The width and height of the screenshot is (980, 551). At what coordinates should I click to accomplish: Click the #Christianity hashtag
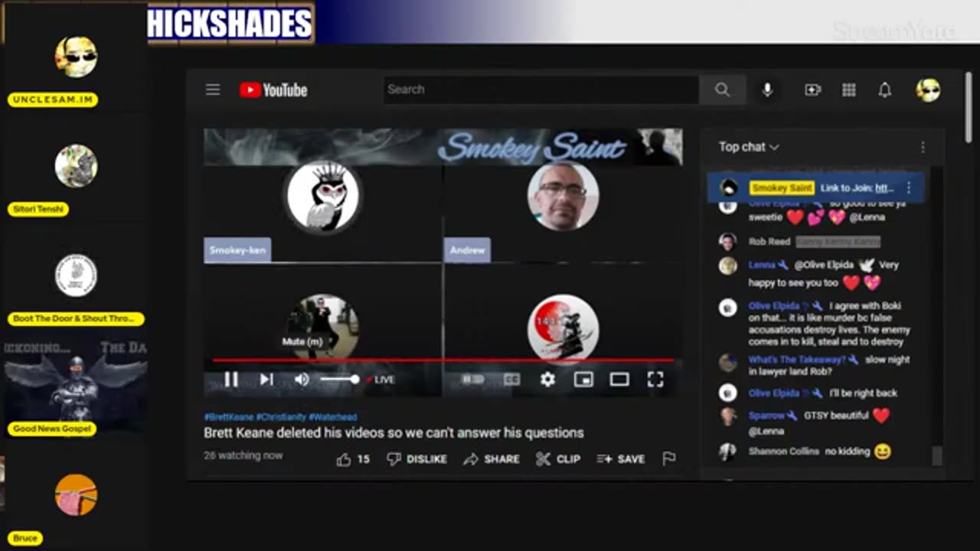[281, 417]
